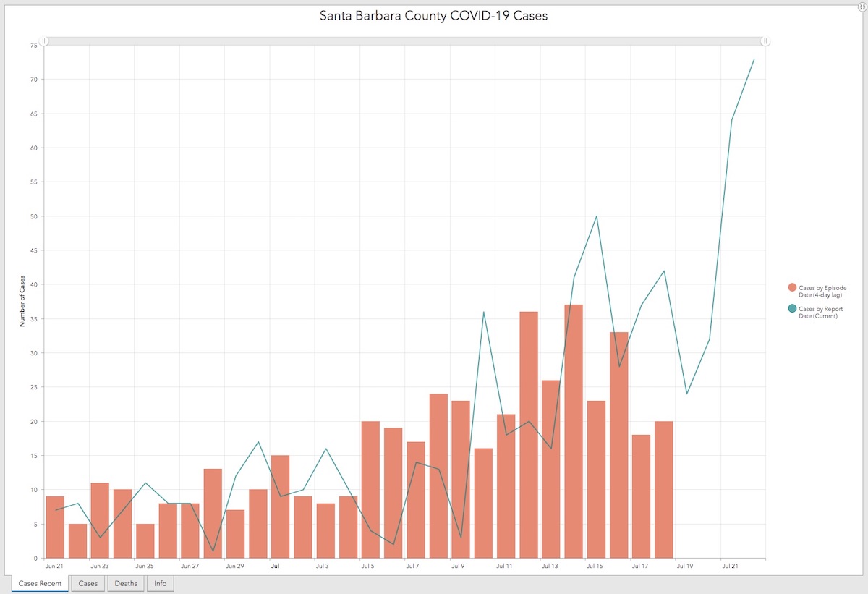Click the chart title Santa Barbara County COVID-19 Cases
This screenshot has height=594, width=868.
pos(433,15)
